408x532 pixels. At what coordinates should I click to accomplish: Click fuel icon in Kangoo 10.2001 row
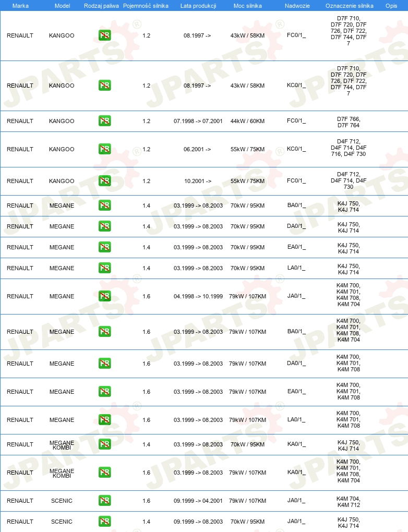click(104, 181)
